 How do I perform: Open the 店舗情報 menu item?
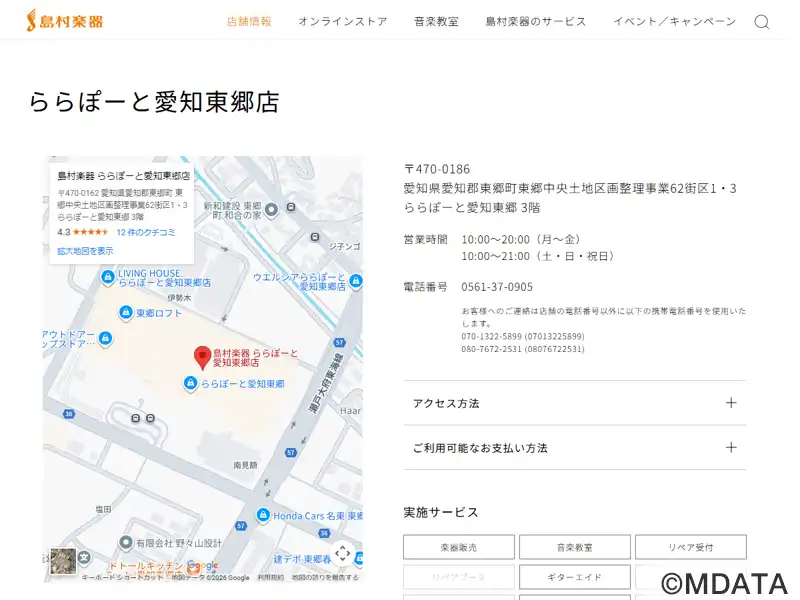pyautogui.click(x=249, y=22)
